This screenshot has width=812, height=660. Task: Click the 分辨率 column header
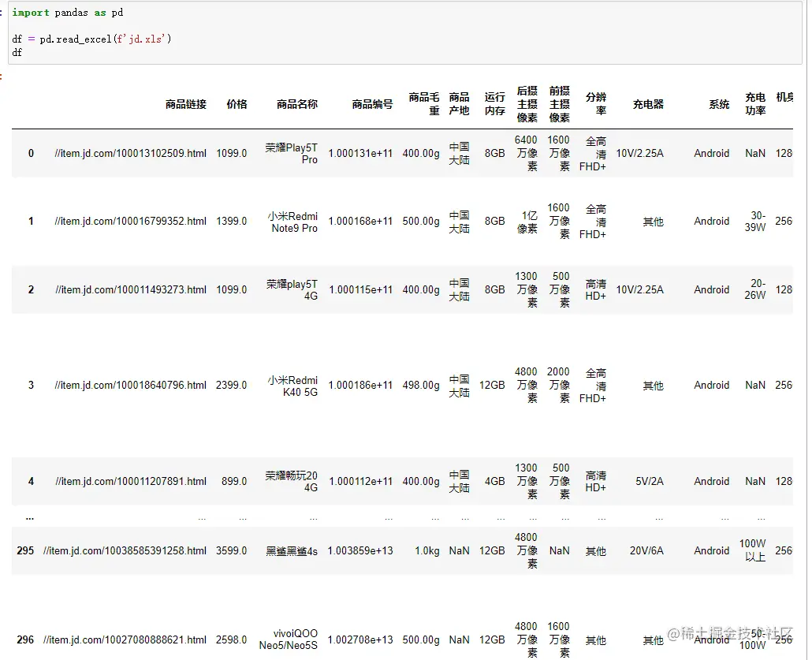click(x=595, y=104)
